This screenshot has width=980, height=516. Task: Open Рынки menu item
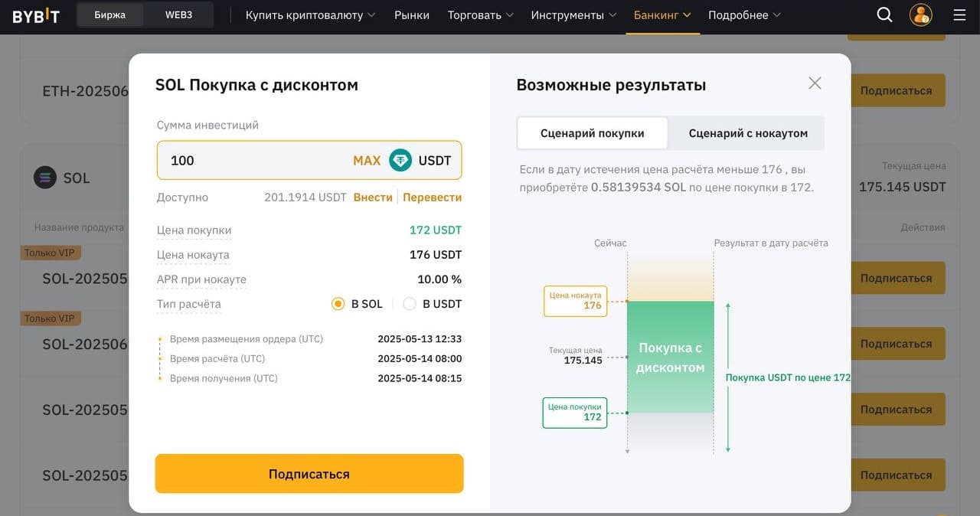[412, 15]
